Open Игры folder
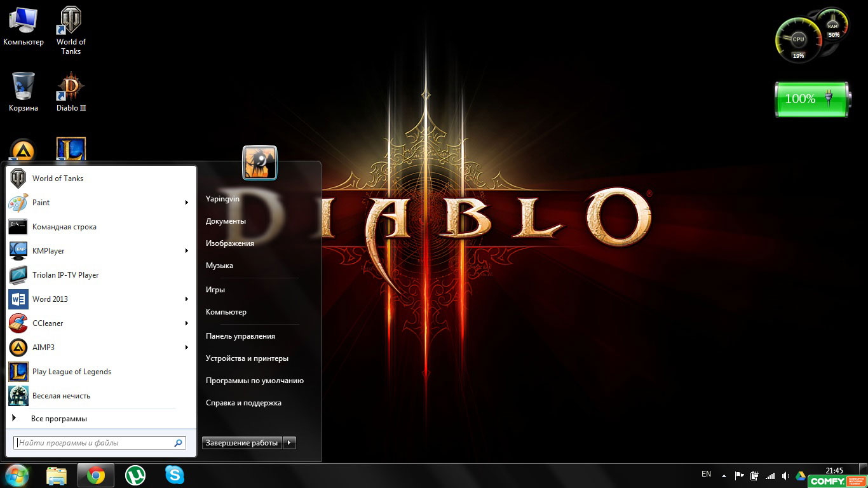The width and height of the screenshot is (868, 488). [x=215, y=290]
